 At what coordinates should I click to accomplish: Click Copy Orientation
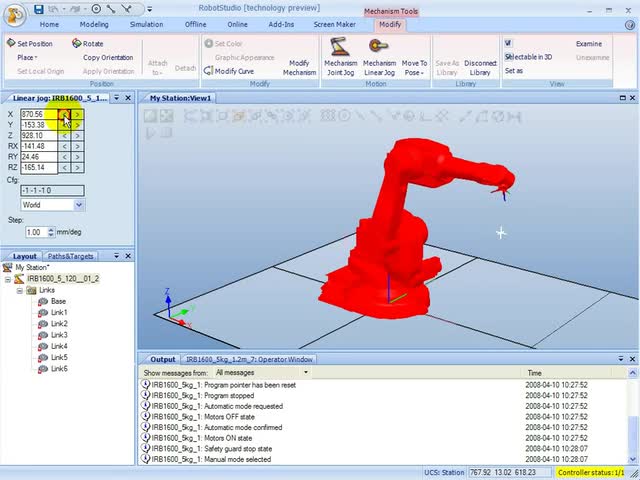pos(108,58)
